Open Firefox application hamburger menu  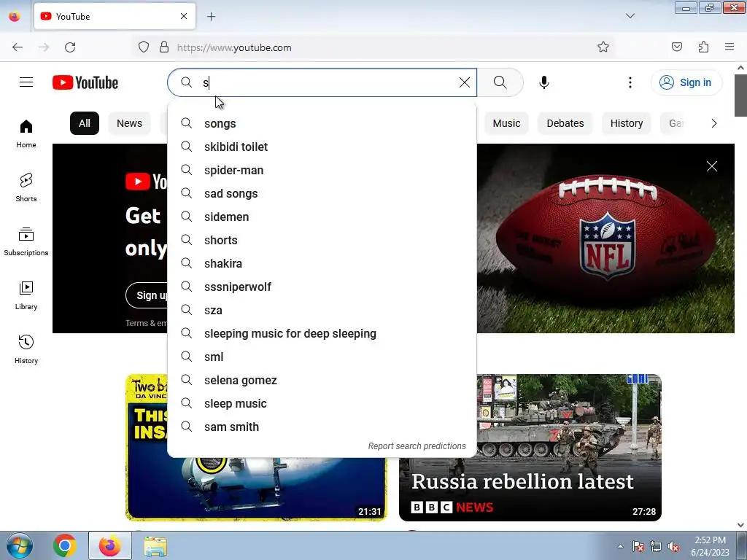tap(729, 47)
